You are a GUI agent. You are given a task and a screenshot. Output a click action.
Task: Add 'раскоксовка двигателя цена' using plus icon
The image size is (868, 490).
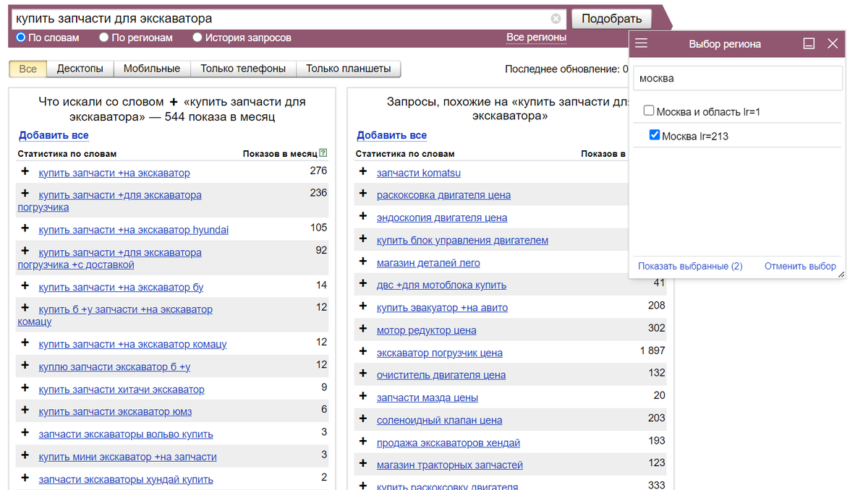[363, 194]
